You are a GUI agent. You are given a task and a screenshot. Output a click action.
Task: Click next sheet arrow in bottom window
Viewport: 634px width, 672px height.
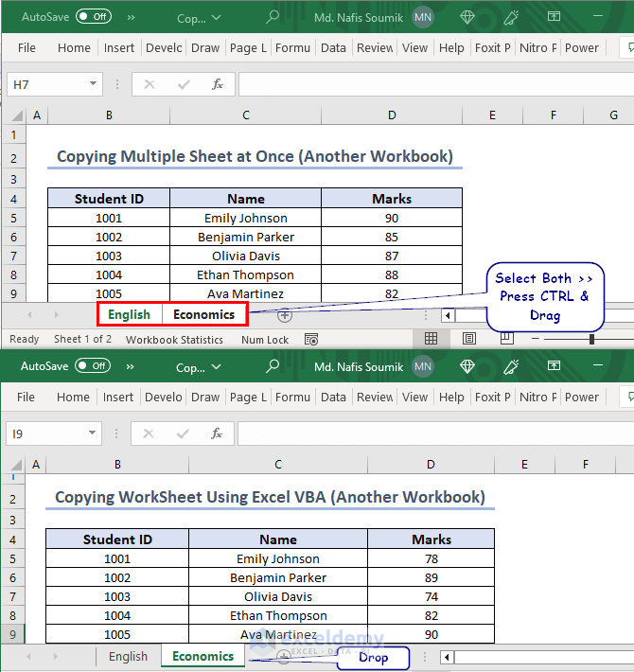(55, 656)
